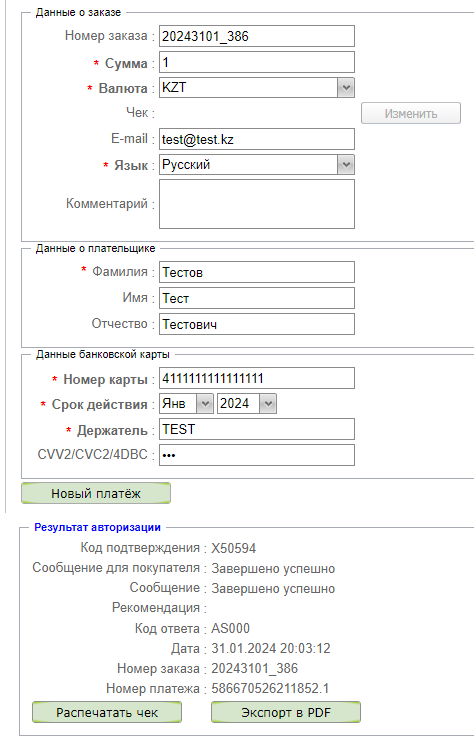Screen dimensions: 474x739
Task: Open the Валюта currency dropdown
Action: pyautogui.click(x=257, y=88)
